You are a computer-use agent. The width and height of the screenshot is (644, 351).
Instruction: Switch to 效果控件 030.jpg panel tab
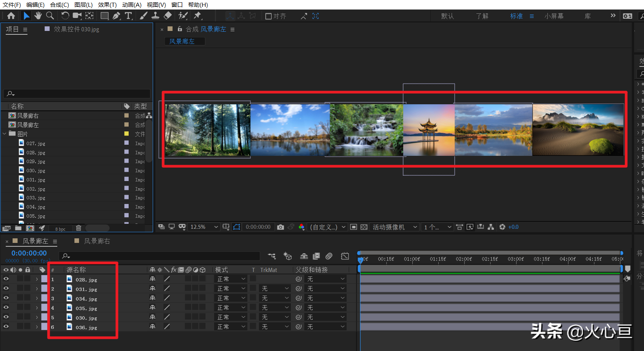[76, 29]
